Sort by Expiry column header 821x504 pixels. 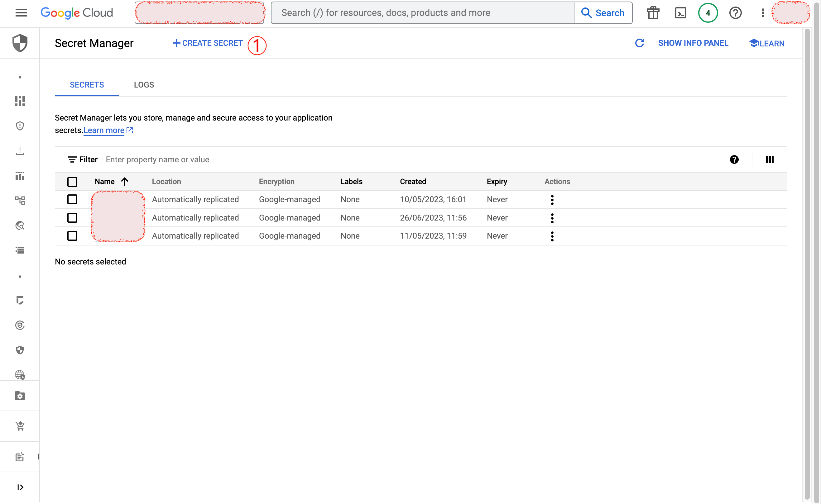497,182
